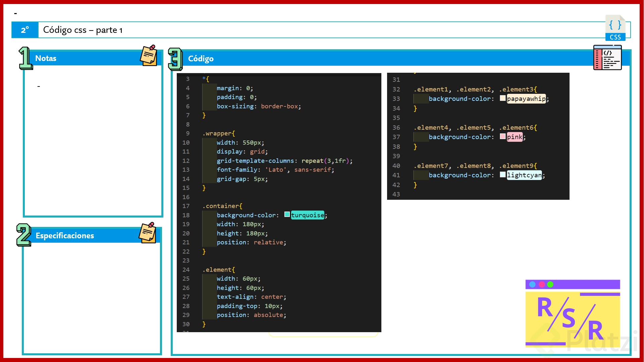Click '.element4, .element5, .element6{' selector

tap(475, 128)
